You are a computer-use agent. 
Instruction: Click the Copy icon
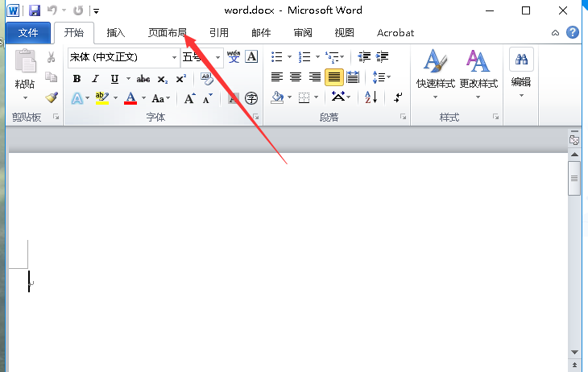click(x=52, y=76)
